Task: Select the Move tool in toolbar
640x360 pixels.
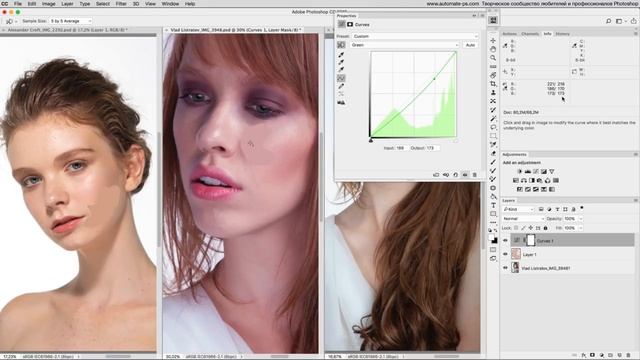Action: tap(493, 40)
